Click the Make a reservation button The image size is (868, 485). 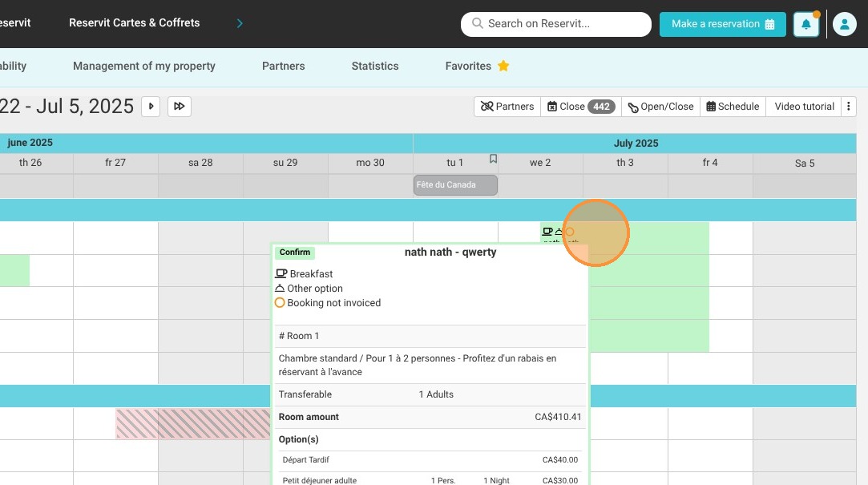click(x=722, y=24)
